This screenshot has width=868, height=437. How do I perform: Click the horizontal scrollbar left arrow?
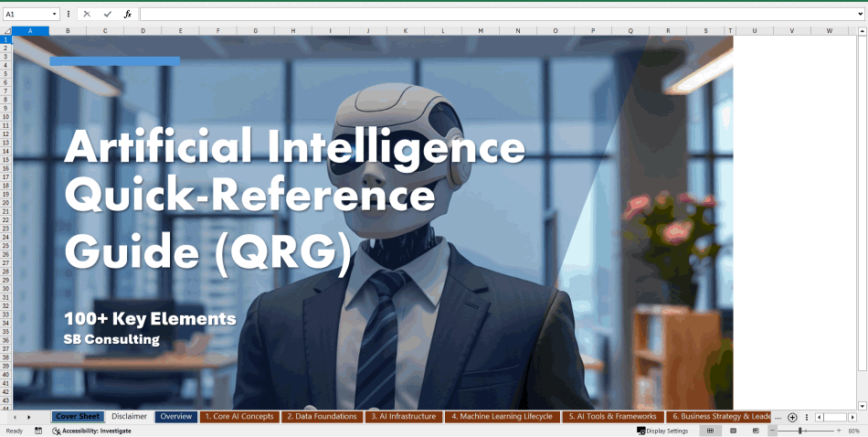(x=819, y=417)
